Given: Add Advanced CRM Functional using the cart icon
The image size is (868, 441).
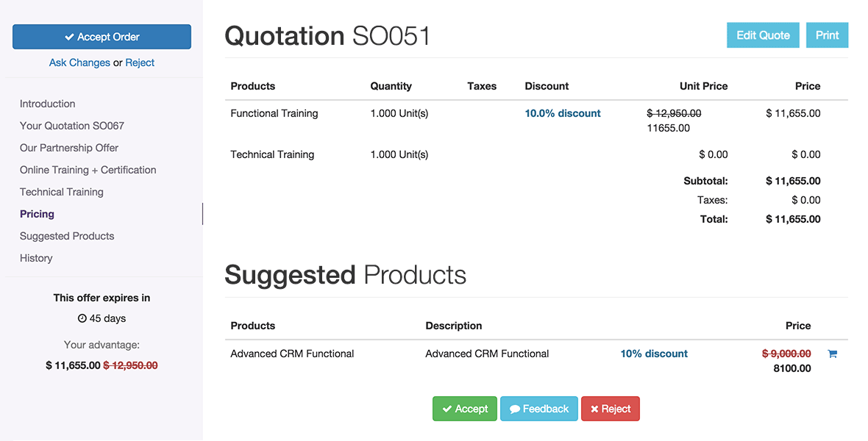Looking at the screenshot, I should [832, 354].
